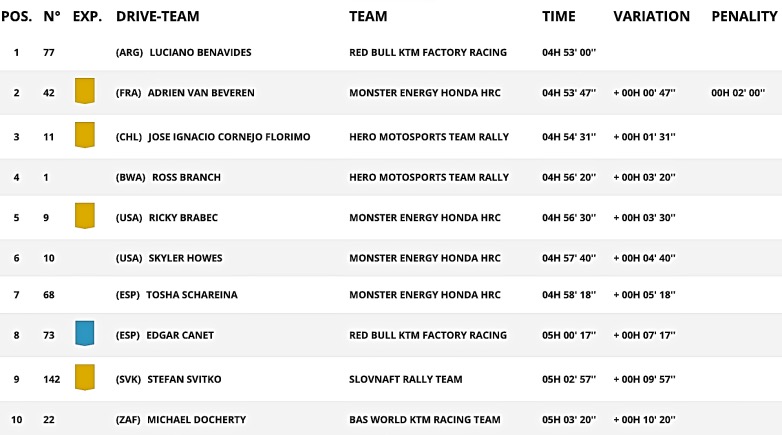The height and width of the screenshot is (435, 782).
Task: Click Red Bull KTM Factory Racing in first row
Action: pos(427,53)
